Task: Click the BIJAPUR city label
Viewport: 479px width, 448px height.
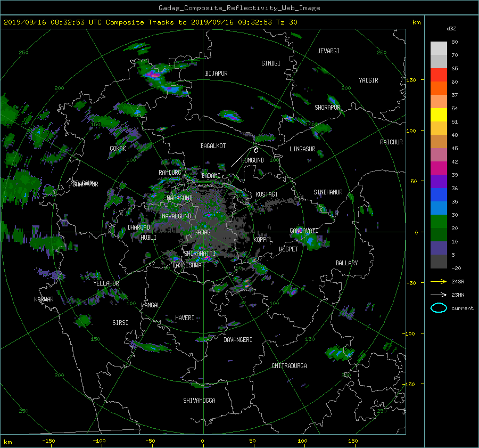Action: click(216, 74)
